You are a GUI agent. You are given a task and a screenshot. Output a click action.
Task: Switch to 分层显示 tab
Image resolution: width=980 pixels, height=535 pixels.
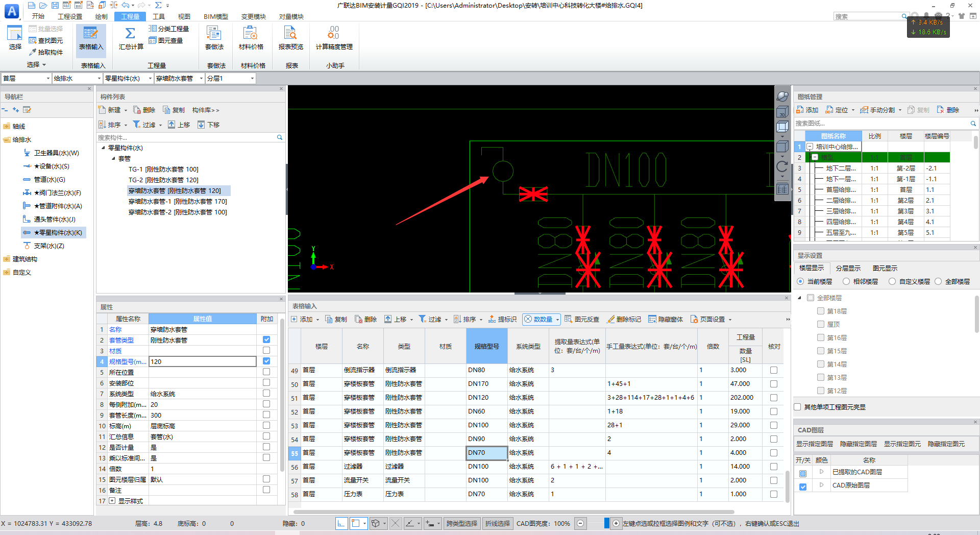848,268
